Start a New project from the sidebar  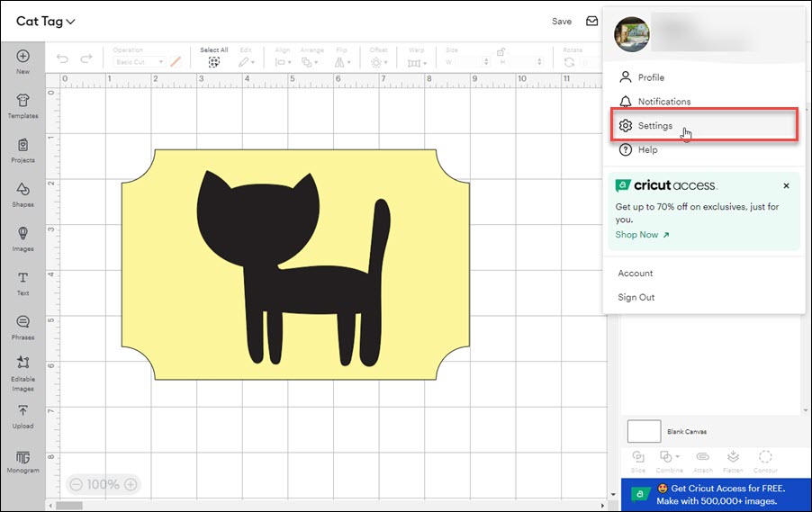pos(23,61)
